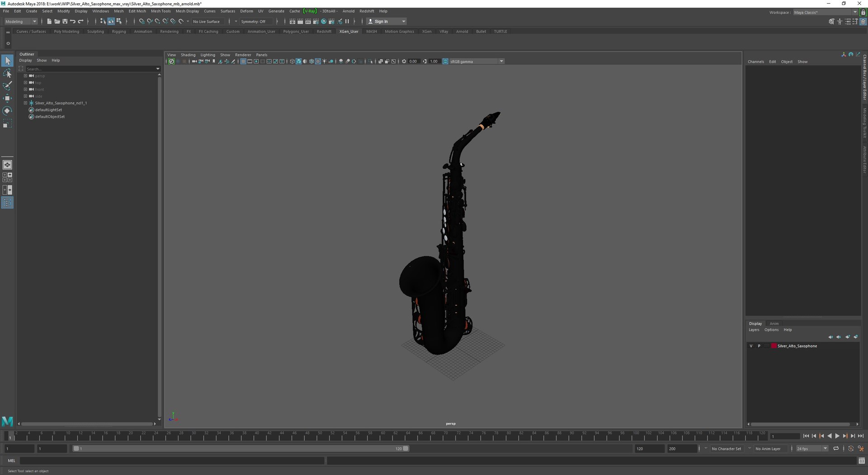Click the No Character Set button
This screenshot has width=868, height=475.
726,449
